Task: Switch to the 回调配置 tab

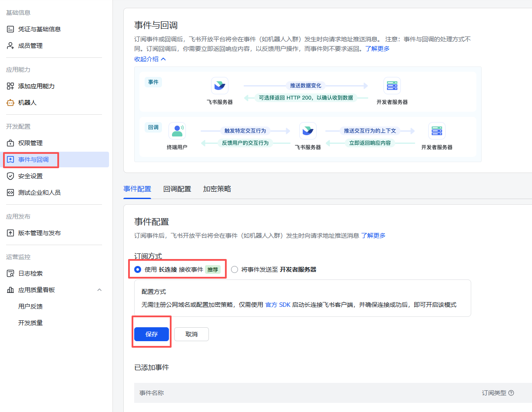Action: tap(177, 189)
